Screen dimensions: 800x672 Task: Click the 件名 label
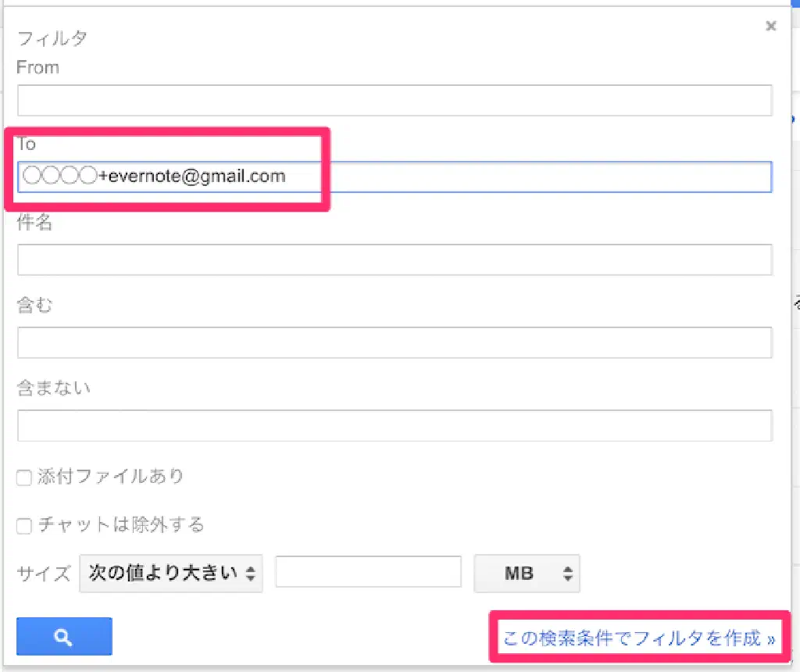pos(34,223)
